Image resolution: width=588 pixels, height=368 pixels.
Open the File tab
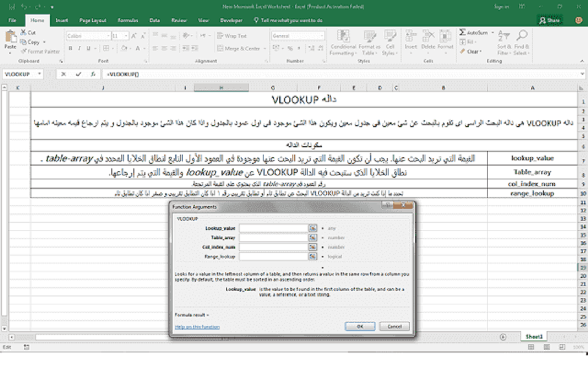click(x=13, y=21)
